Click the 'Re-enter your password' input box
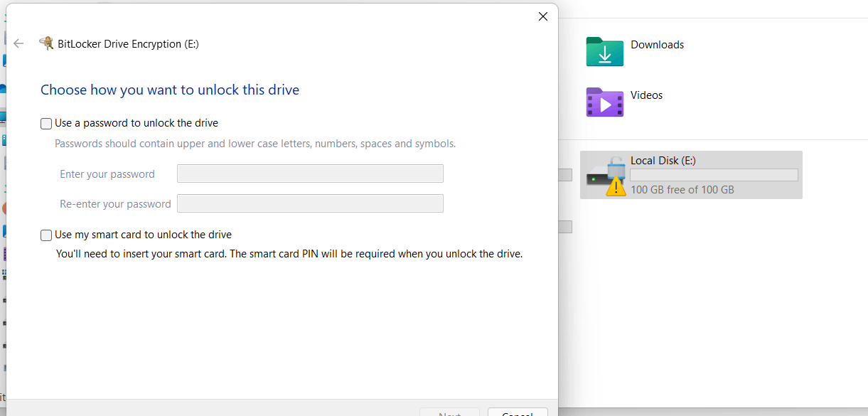The height and width of the screenshot is (416, 868). [310, 203]
